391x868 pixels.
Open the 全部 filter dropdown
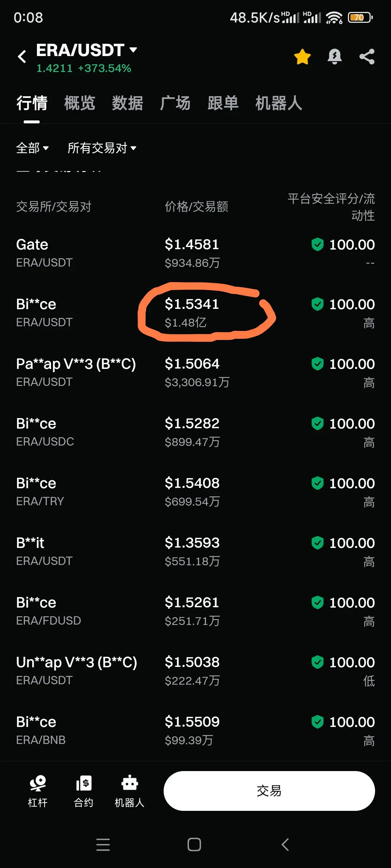[32, 148]
